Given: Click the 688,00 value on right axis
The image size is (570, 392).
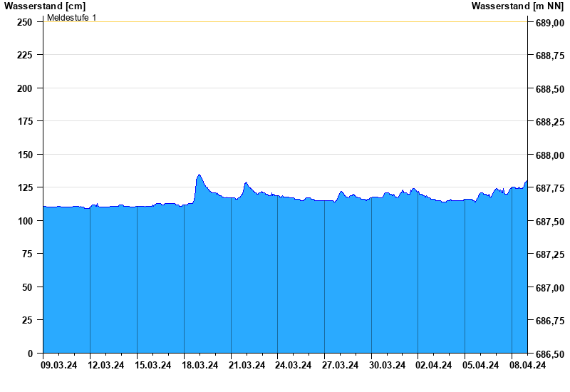Looking at the screenshot, I should tap(550, 155).
